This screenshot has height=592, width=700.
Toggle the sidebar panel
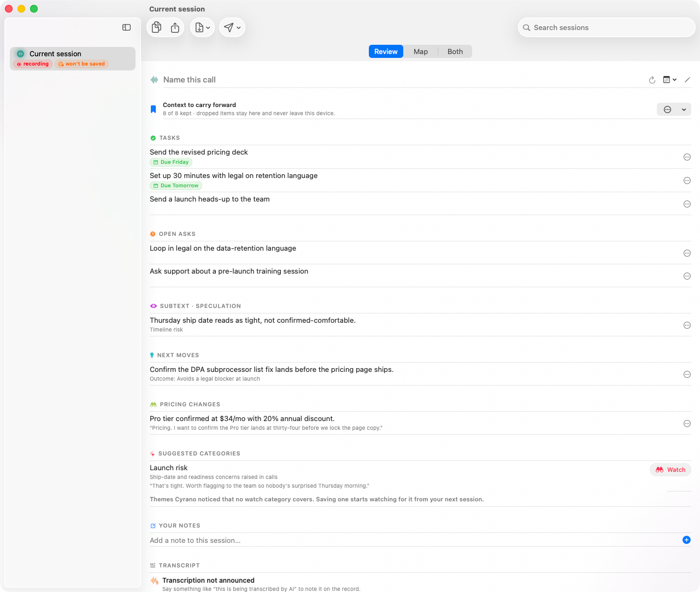tap(126, 27)
